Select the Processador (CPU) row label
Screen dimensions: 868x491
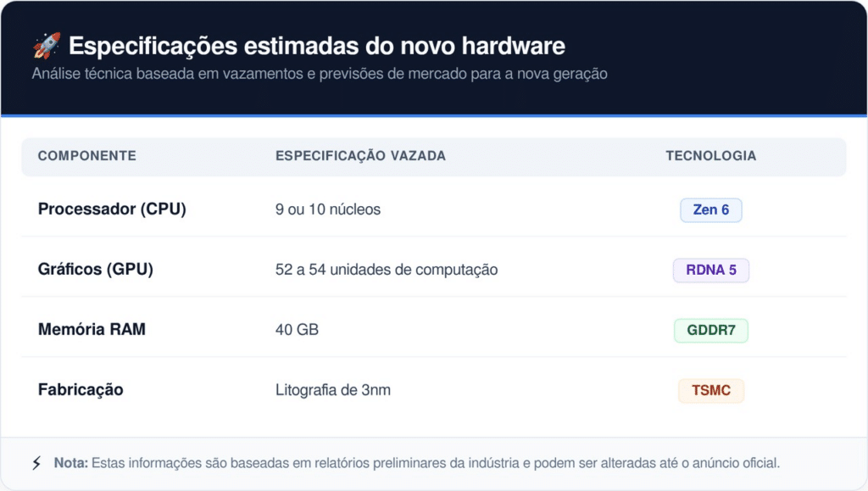[112, 209]
